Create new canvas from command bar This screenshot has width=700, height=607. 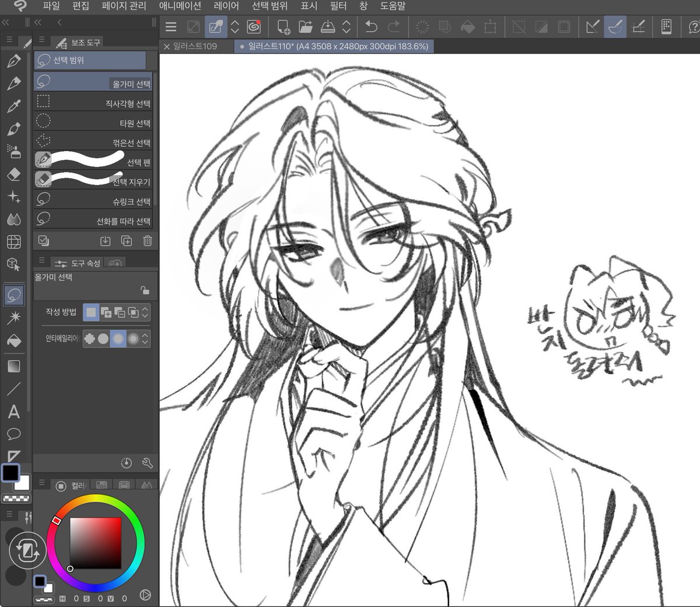283,27
